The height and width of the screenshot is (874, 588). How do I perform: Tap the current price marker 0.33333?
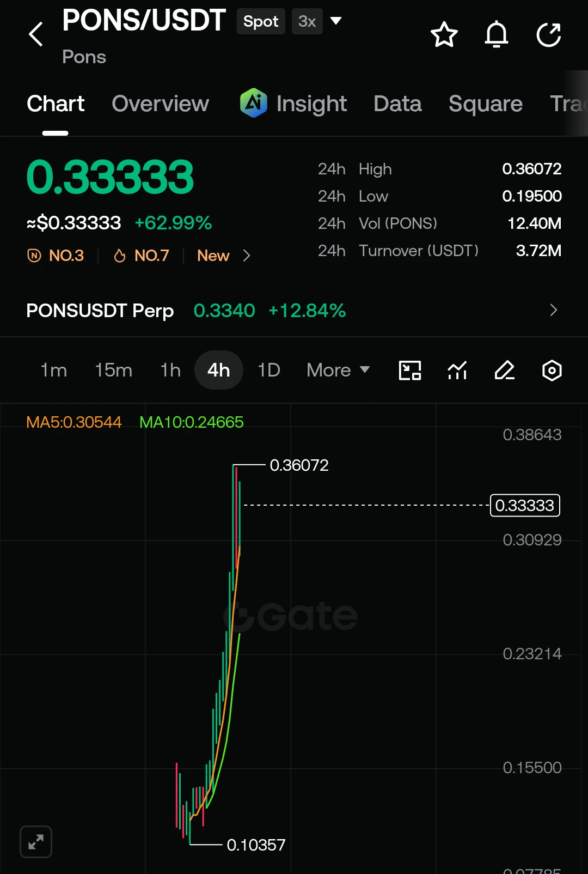pyautogui.click(x=525, y=506)
